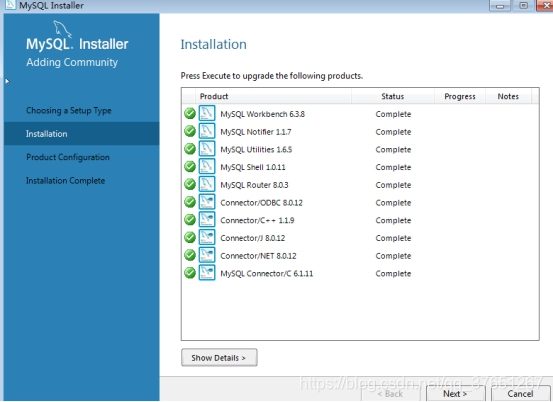
Task: Click Complete status for MySQL Connector/C
Action: [393, 273]
